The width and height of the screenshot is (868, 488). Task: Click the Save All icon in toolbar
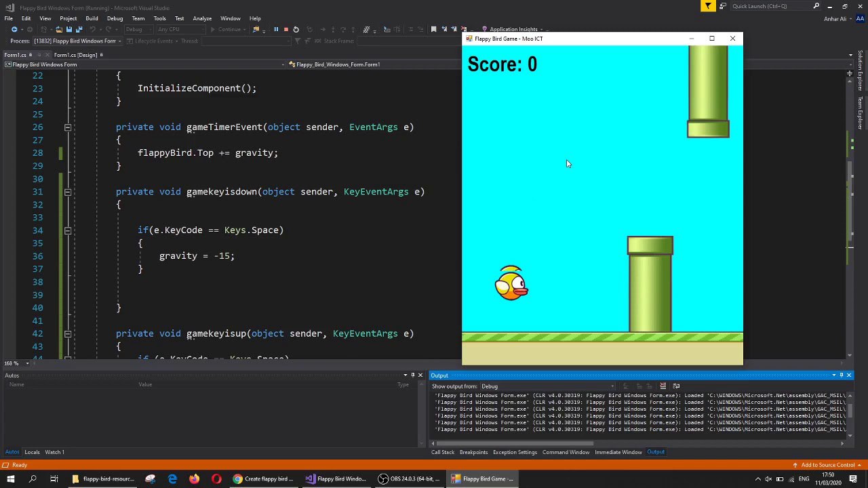pyautogui.click(x=79, y=29)
